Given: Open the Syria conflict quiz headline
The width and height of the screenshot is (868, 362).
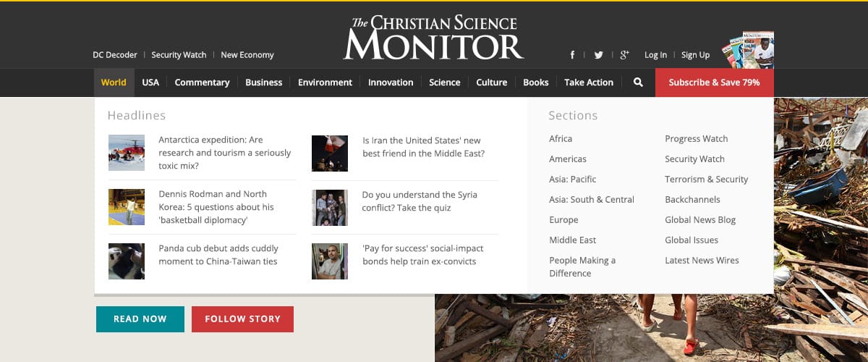Looking at the screenshot, I should tap(420, 201).
